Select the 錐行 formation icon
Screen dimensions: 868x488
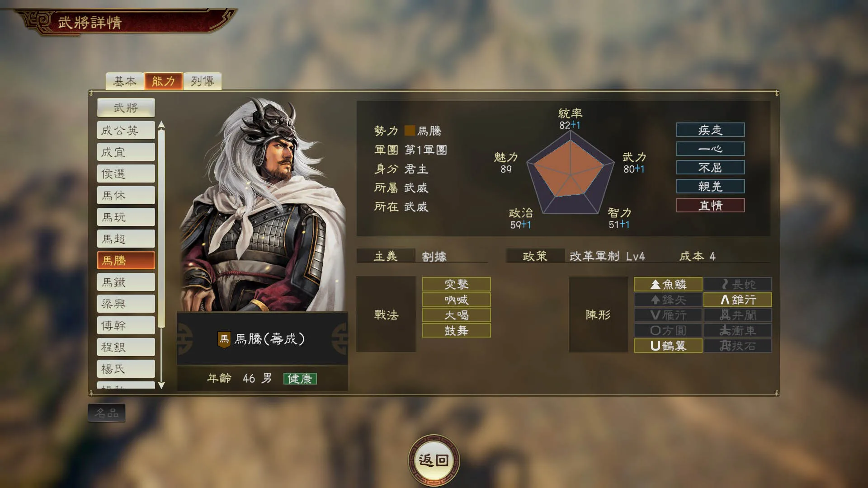point(725,300)
